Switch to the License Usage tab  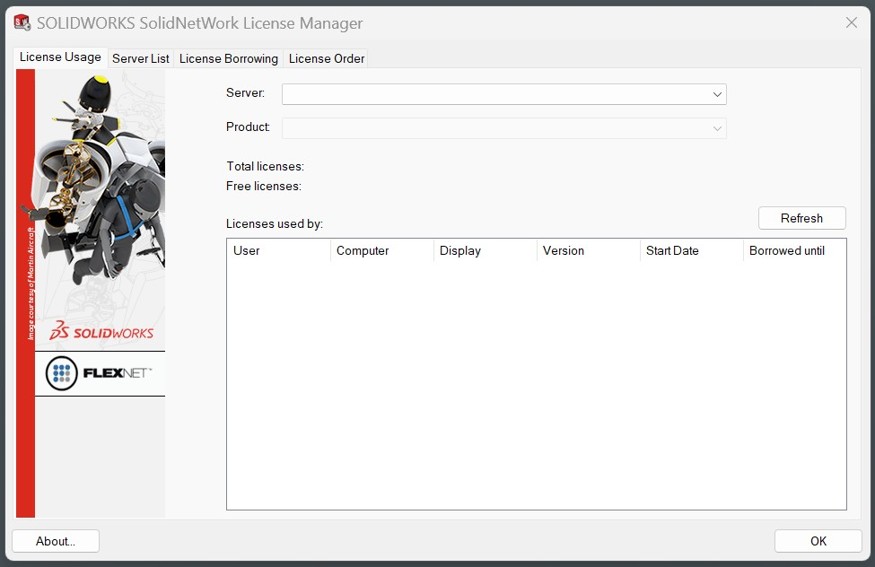pos(60,57)
